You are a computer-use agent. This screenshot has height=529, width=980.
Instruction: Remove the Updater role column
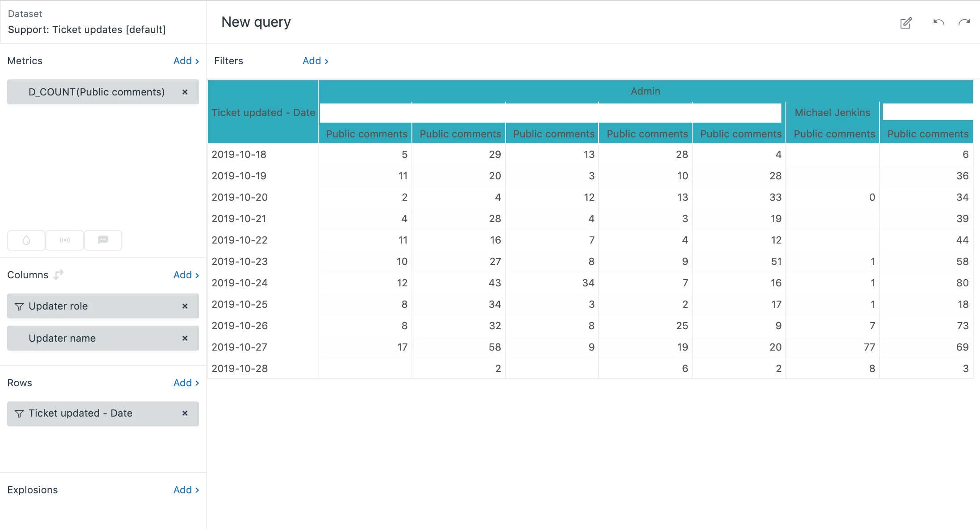[185, 306]
